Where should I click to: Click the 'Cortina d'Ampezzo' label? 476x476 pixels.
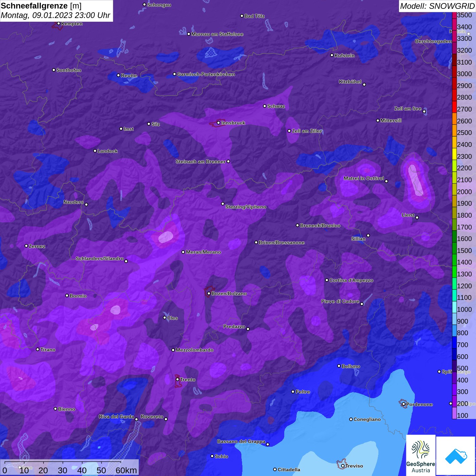[x=351, y=280]
